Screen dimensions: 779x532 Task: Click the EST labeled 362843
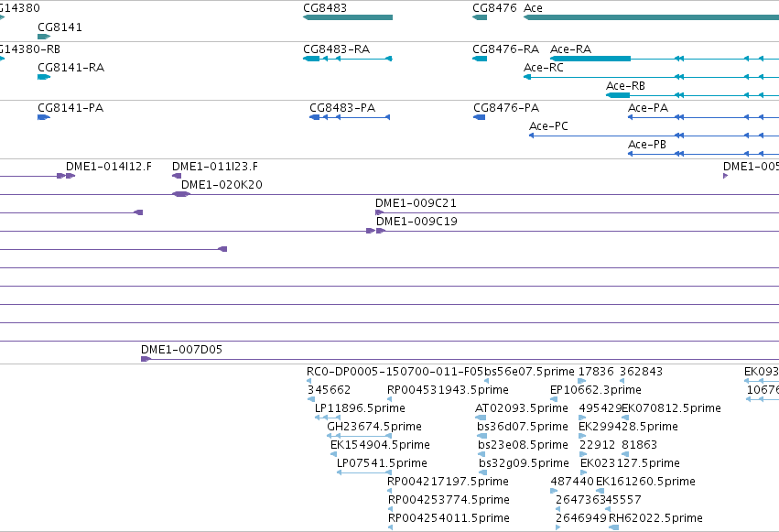(641, 372)
